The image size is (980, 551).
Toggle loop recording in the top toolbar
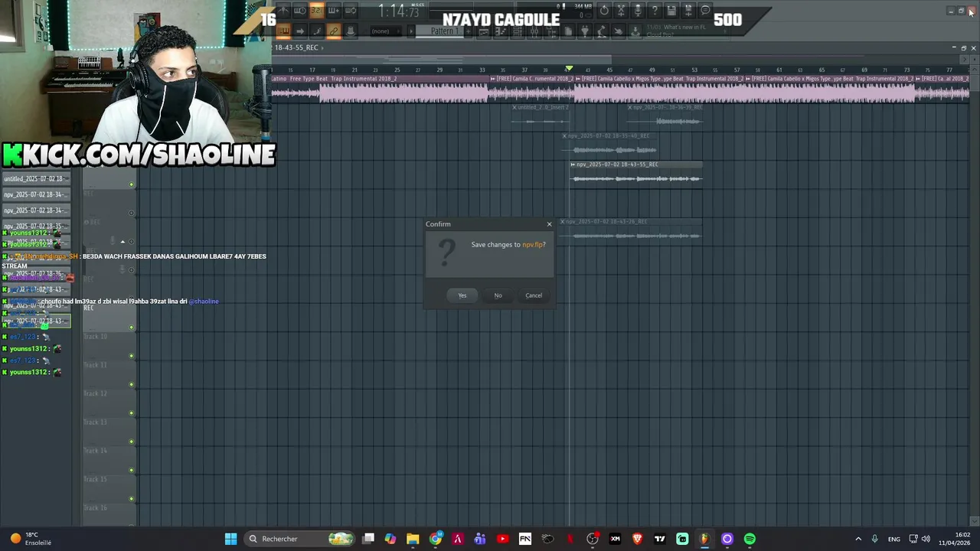(350, 10)
